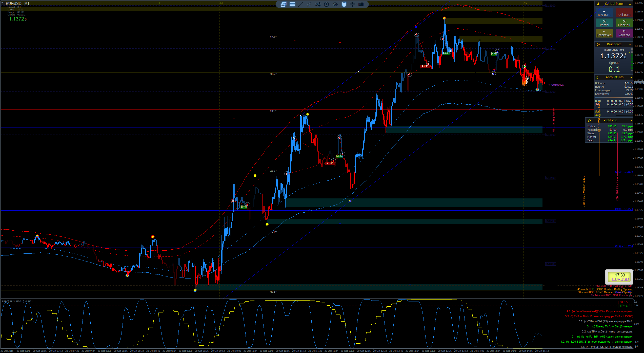
Task: Click the MS1 level label
Action: (x=273, y=292)
